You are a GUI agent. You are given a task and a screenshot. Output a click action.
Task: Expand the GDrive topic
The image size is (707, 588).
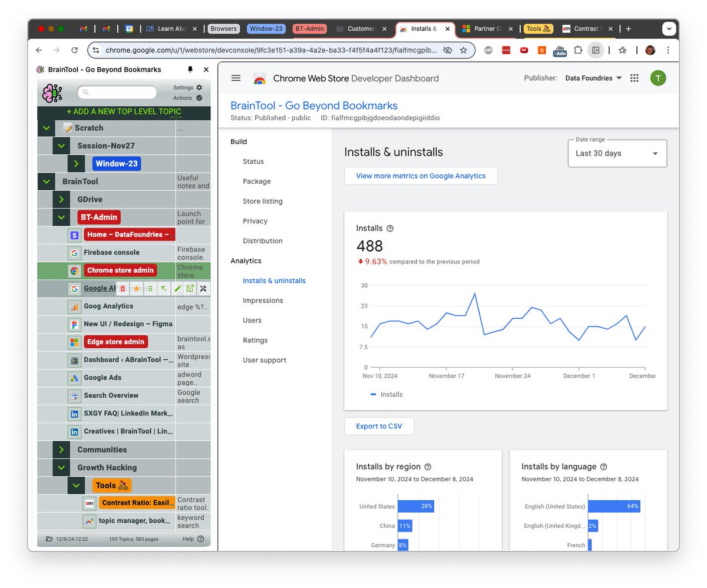61,199
